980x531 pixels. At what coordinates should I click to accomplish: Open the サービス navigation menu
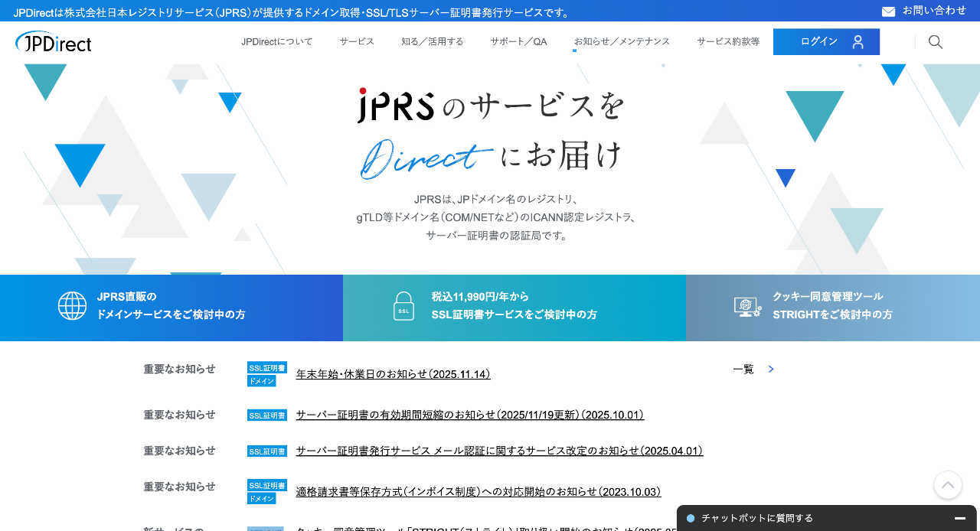(x=356, y=42)
